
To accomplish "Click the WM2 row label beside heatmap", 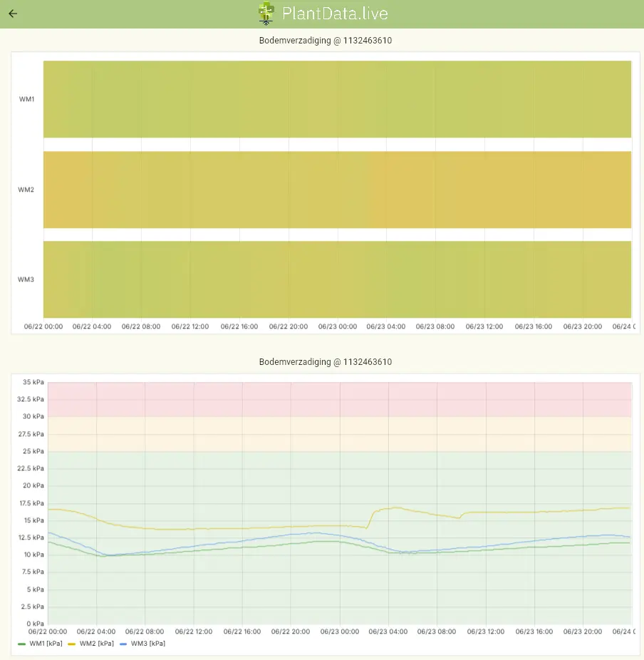I will point(26,190).
